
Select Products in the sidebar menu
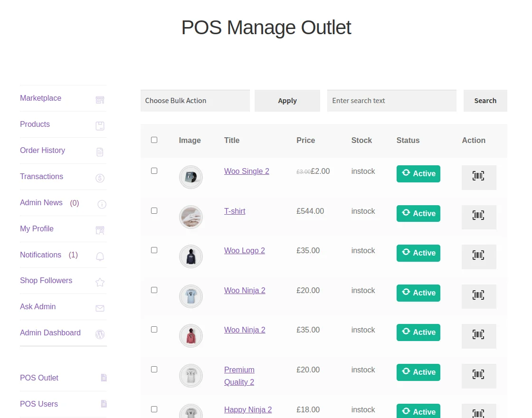click(x=35, y=124)
